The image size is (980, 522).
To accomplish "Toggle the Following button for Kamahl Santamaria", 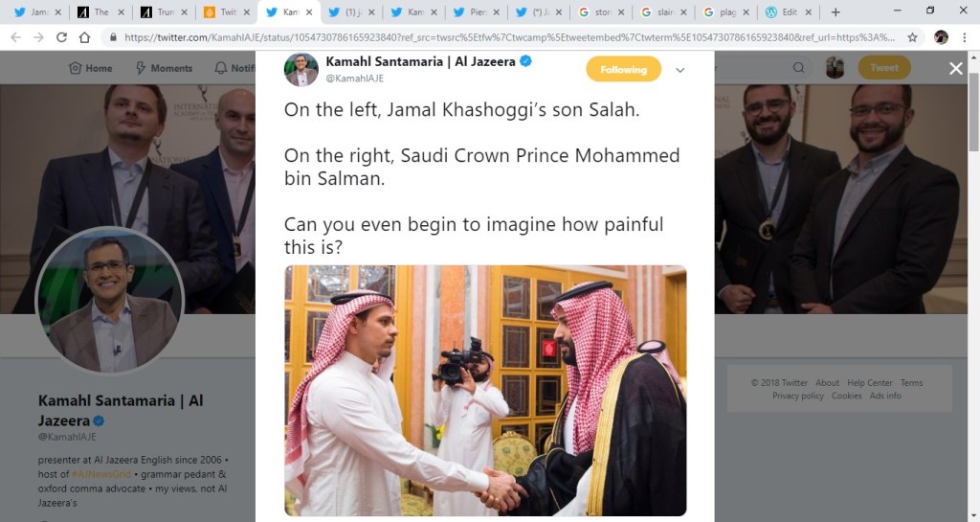I will point(624,69).
